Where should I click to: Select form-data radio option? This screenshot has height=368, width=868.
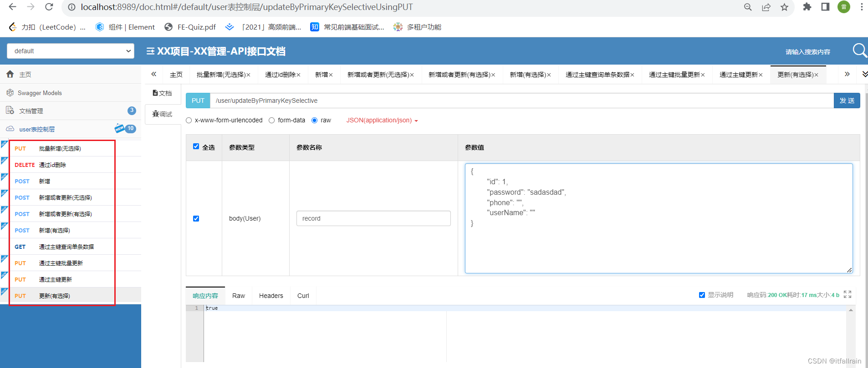[272, 121]
